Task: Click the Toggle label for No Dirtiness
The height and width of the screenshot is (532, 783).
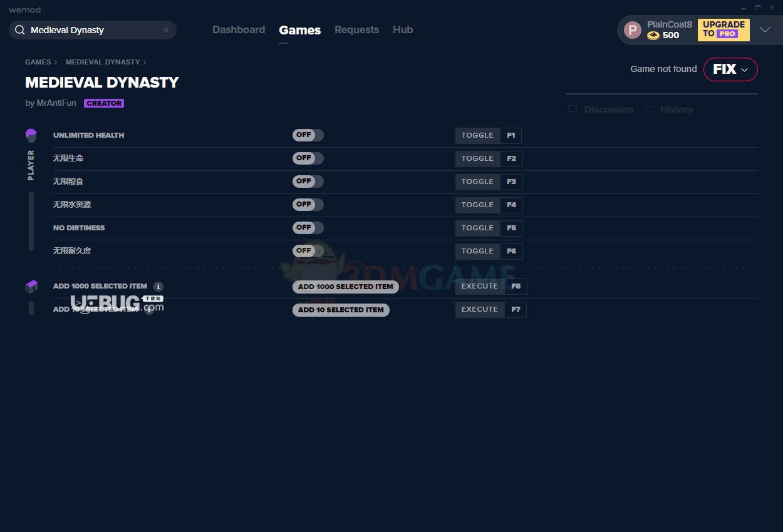Action: click(x=477, y=228)
